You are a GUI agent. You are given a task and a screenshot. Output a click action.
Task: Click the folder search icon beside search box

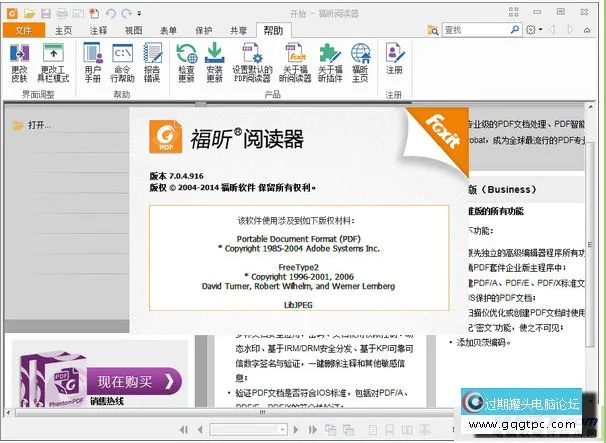433,30
